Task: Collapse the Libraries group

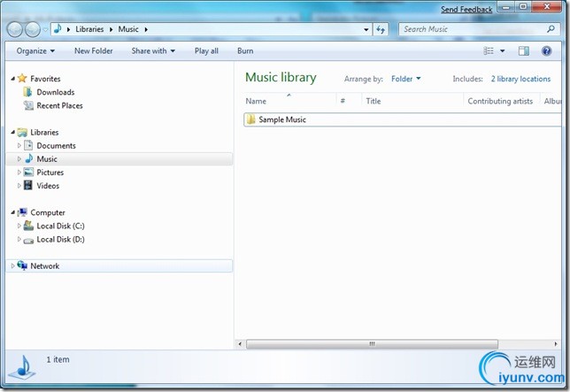Action: [x=13, y=133]
